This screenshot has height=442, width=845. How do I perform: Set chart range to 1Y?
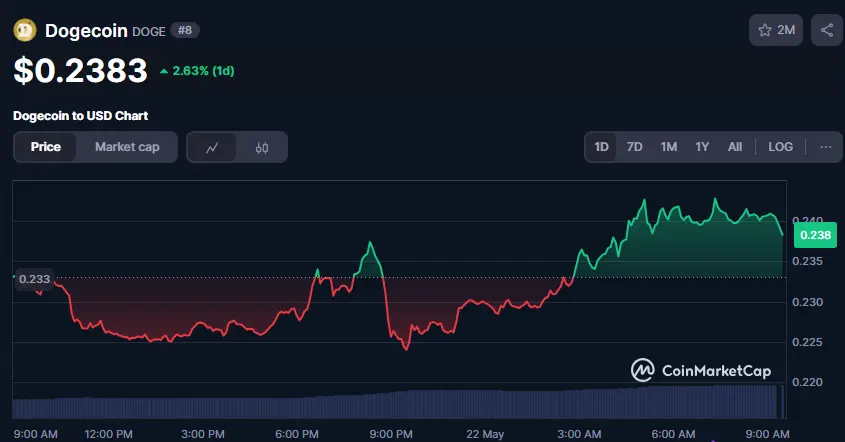point(702,147)
